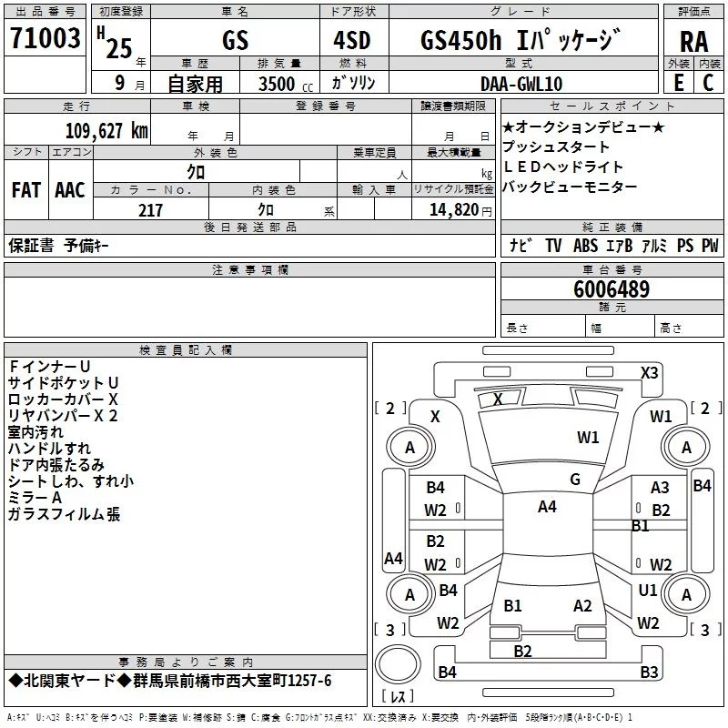Select grade GS450h Iパッケージ
728x728 pixels.
coord(521,39)
